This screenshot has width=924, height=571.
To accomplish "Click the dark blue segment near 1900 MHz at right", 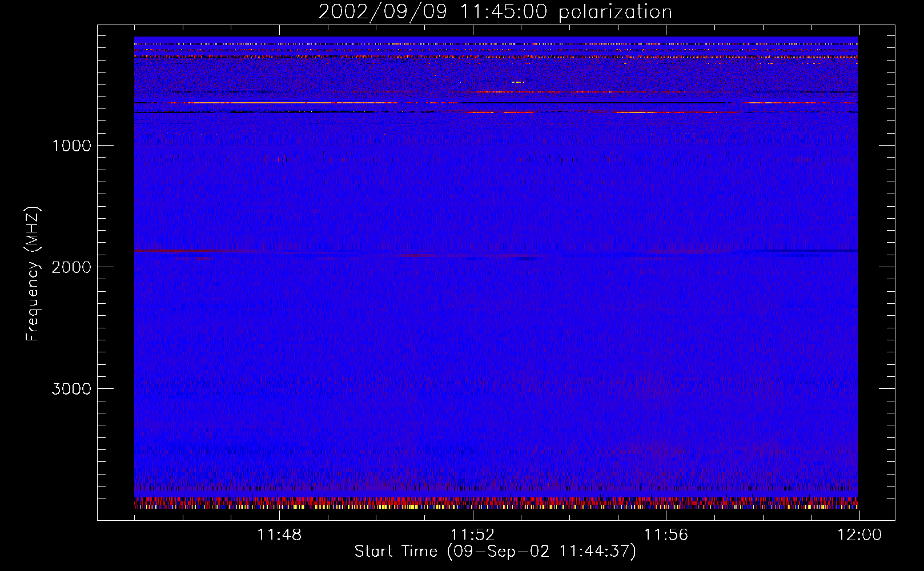I will pyautogui.click(x=808, y=251).
